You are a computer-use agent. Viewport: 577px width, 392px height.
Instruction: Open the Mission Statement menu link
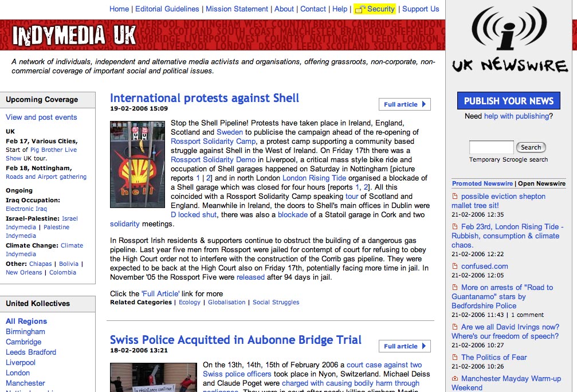point(237,9)
